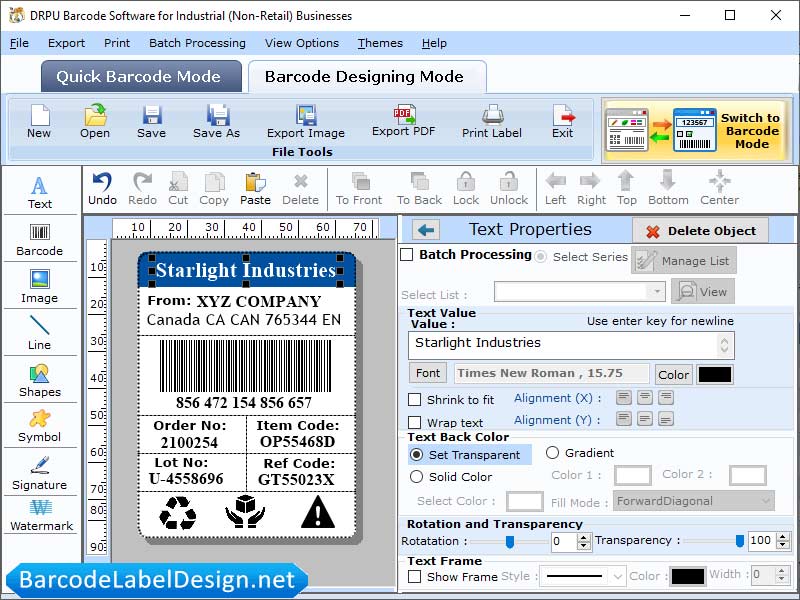
Task: Open the View Options menu
Action: [302, 43]
